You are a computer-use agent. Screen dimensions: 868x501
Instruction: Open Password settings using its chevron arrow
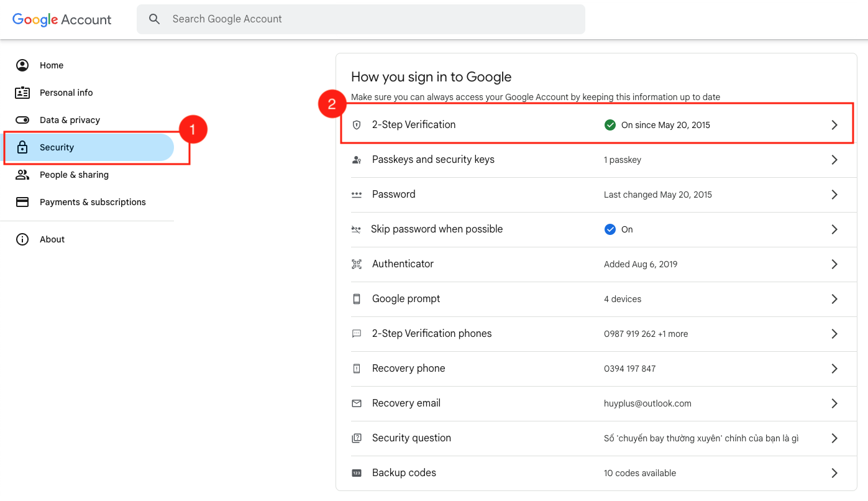(834, 195)
